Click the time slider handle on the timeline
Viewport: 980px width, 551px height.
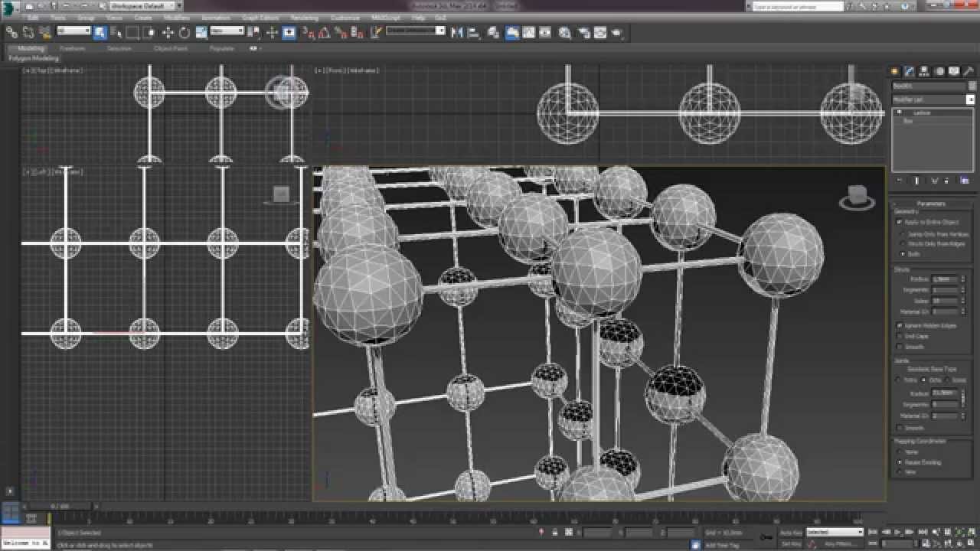[x=59, y=506]
